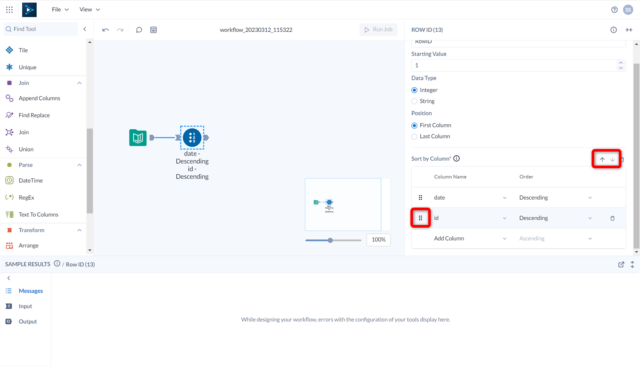This screenshot has height=366, width=640.
Task: Add a comment with the comment icon
Action: tap(139, 30)
